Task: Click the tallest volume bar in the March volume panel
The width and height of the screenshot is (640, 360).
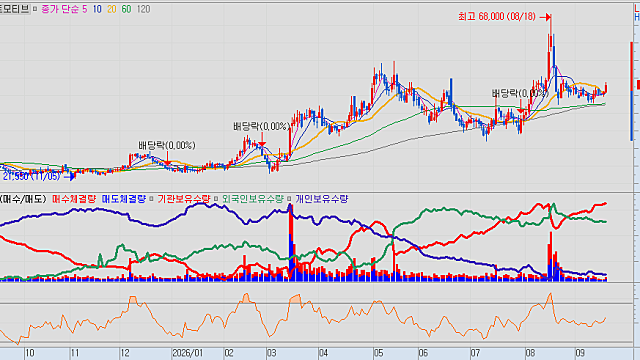Action: pyautogui.click(x=291, y=242)
